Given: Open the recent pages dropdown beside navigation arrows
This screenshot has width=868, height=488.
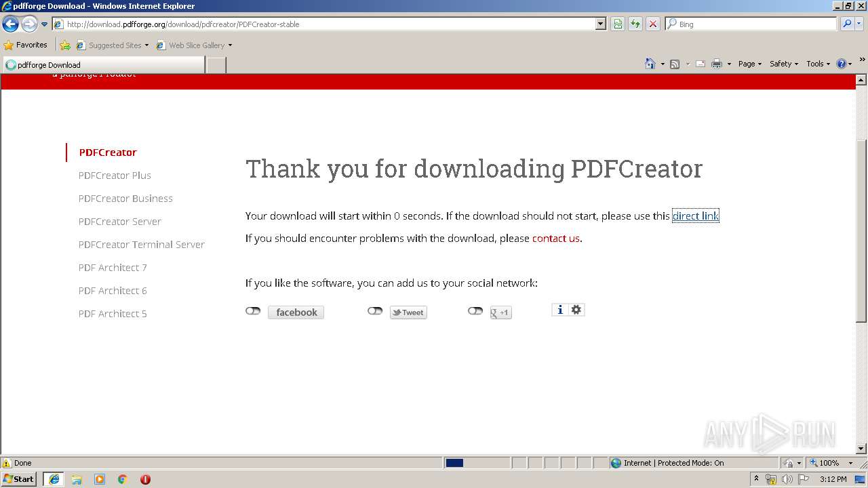Looking at the screenshot, I should coord(44,24).
